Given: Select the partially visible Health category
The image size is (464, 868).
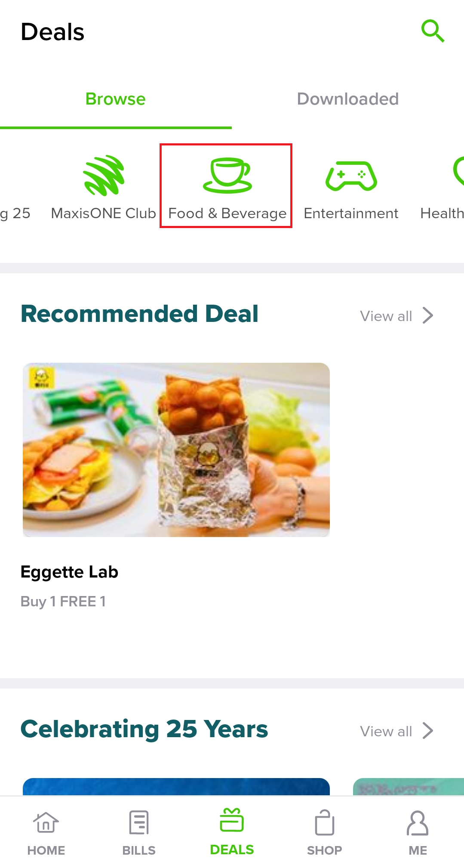Looking at the screenshot, I should pyautogui.click(x=447, y=189).
